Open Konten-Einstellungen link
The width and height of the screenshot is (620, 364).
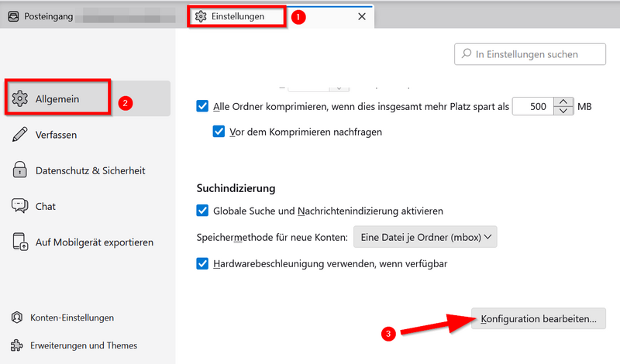(x=72, y=318)
